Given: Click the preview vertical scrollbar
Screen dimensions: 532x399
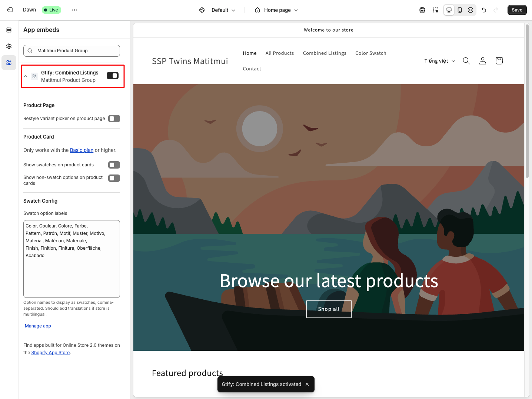Looking at the screenshot, I should (527, 101).
